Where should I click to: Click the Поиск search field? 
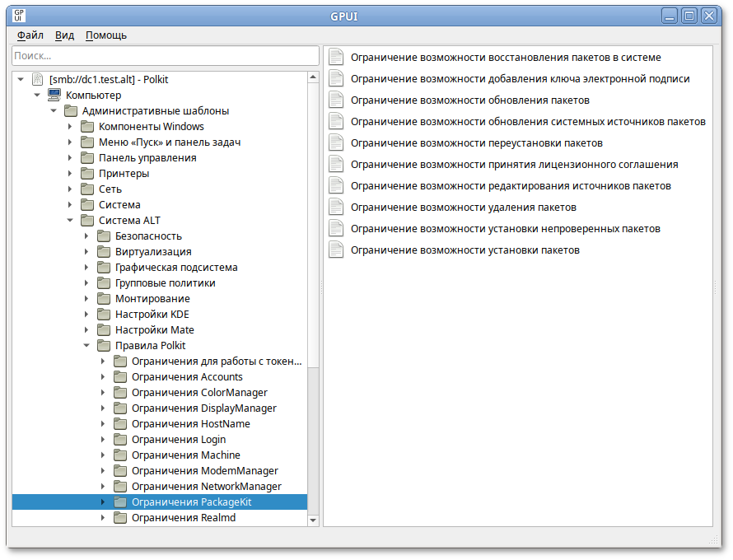coord(165,56)
